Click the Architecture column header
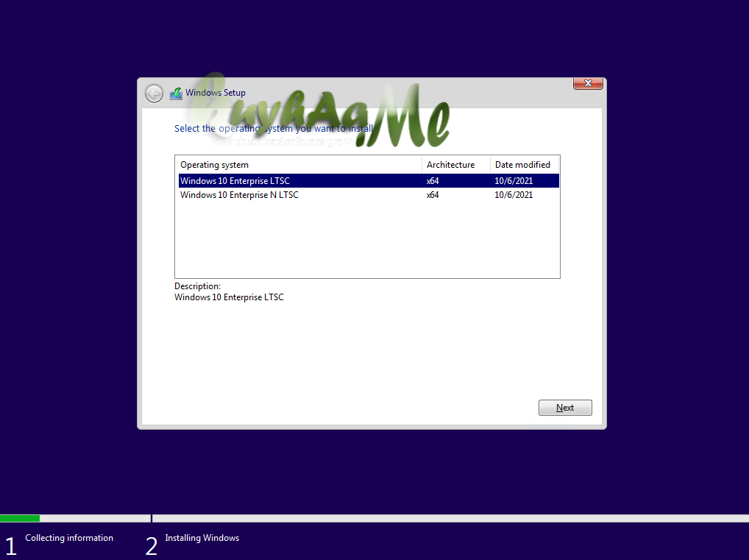Image resolution: width=749 pixels, height=560 pixels. point(456,165)
